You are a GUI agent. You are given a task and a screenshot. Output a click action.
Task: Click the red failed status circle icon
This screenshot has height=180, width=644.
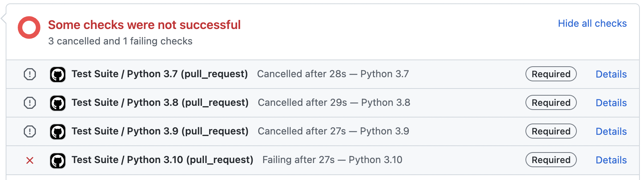pyautogui.click(x=29, y=27)
